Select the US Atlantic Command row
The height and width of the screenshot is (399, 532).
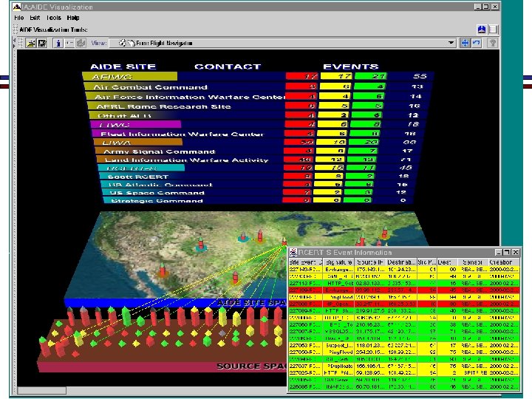[258, 185]
